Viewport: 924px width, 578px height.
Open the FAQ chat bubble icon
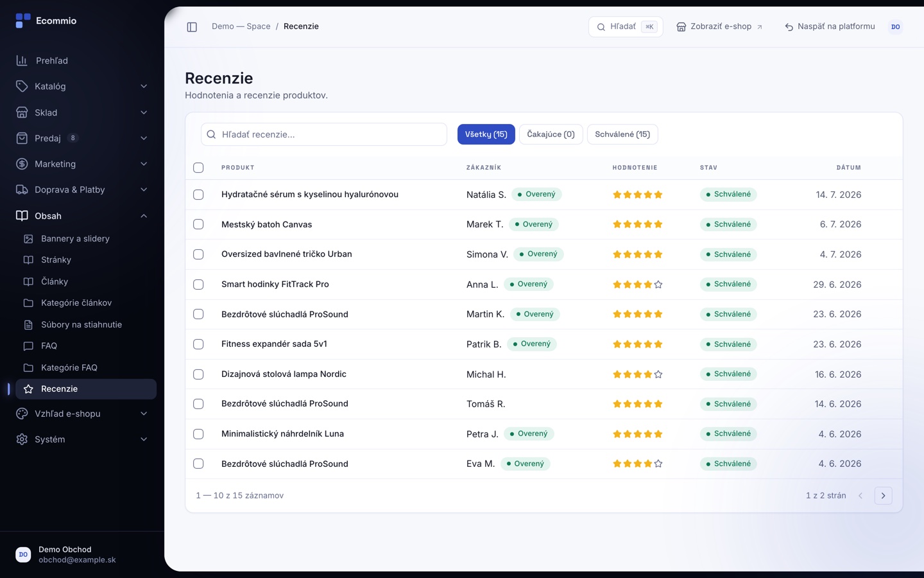(x=28, y=346)
